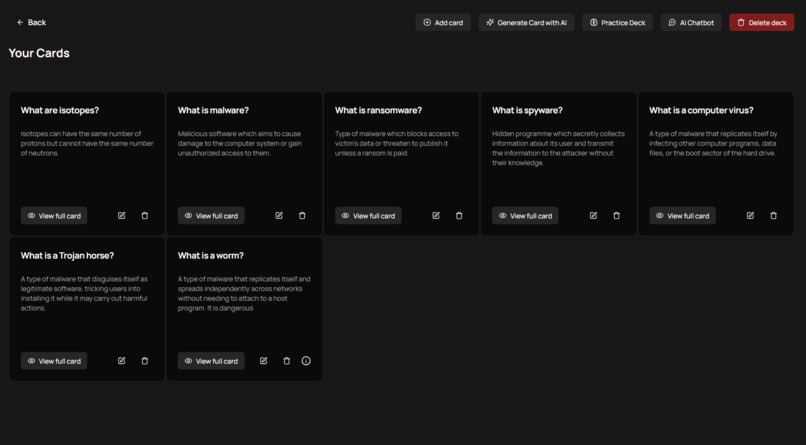Screen dimensions: 806x445
Task: View full card for 'What is ransomware?'
Action: click(x=369, y=216)
